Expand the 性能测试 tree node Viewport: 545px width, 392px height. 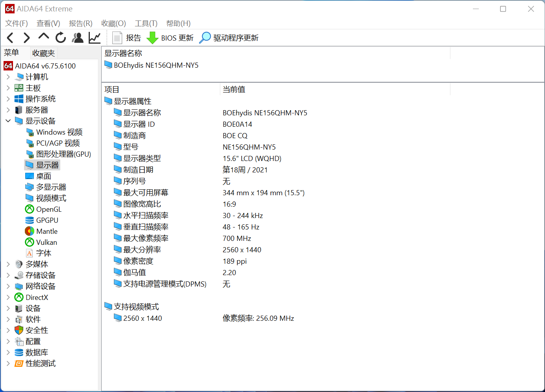point(8,363)
